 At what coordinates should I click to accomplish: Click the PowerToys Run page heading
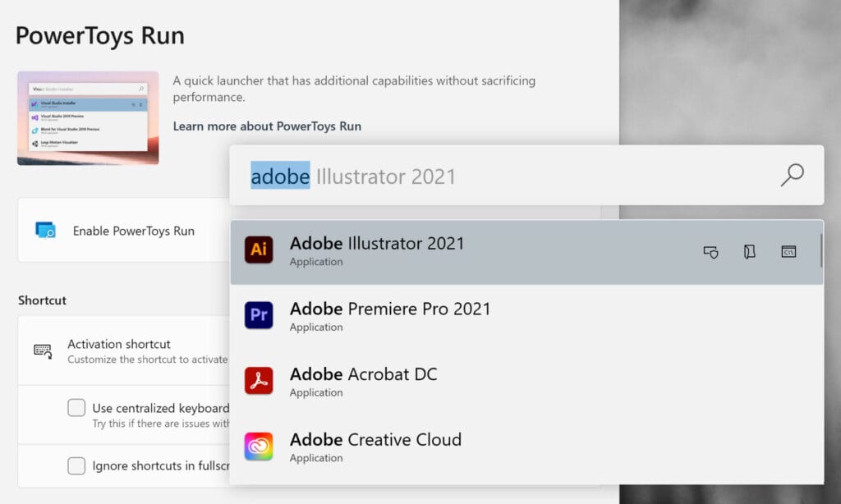tap(100, 36)
